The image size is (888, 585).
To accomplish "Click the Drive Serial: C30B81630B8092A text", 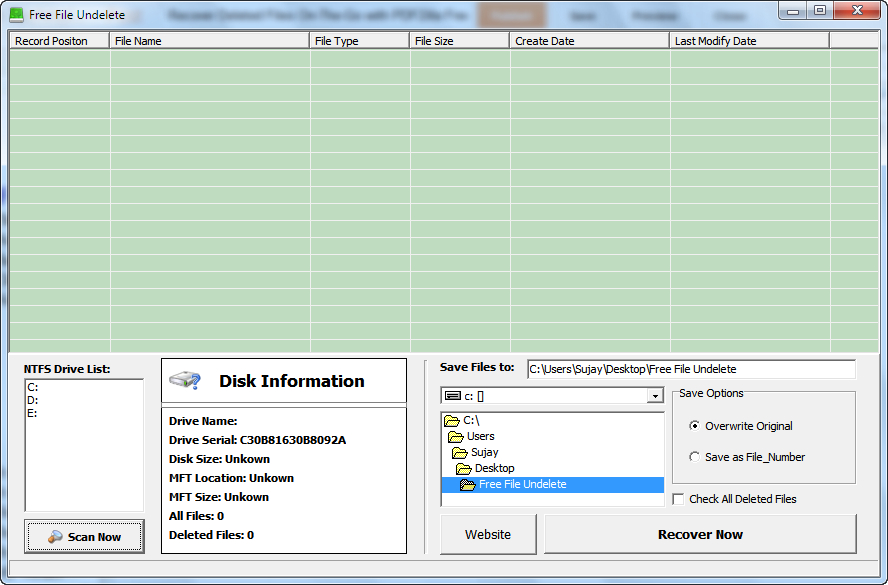I will (x=257, y=440).
